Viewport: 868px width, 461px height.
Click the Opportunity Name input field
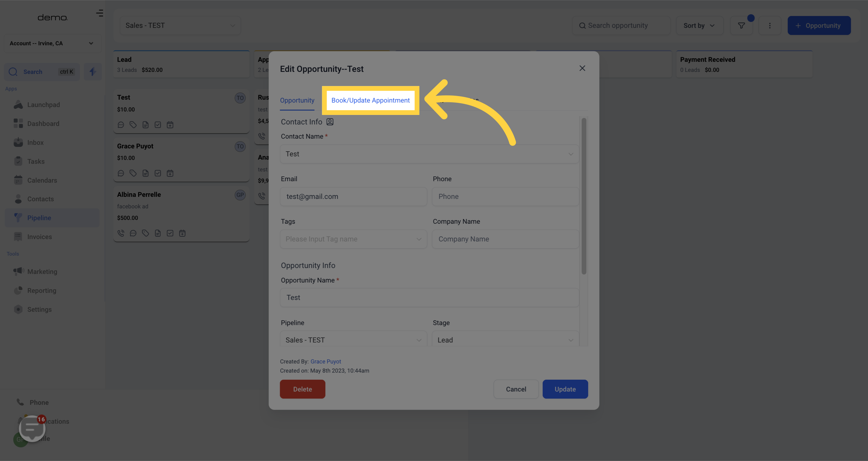(x=429, y=298)
